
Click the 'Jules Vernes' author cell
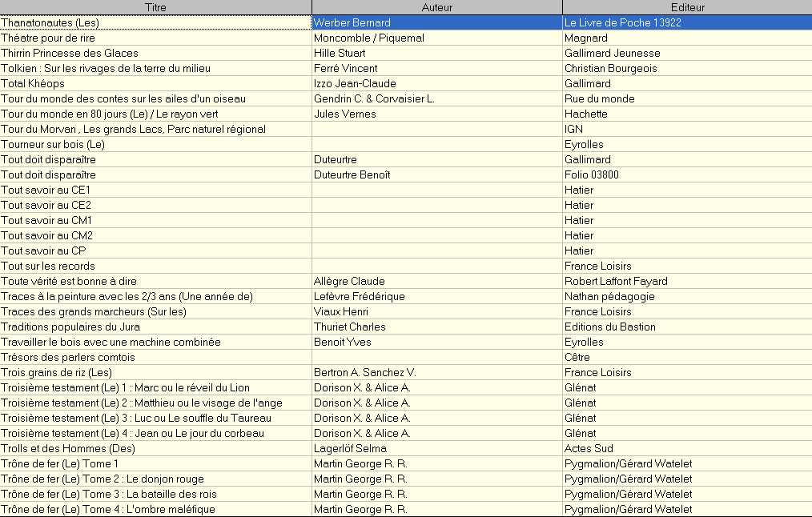(x=437, y=114)
